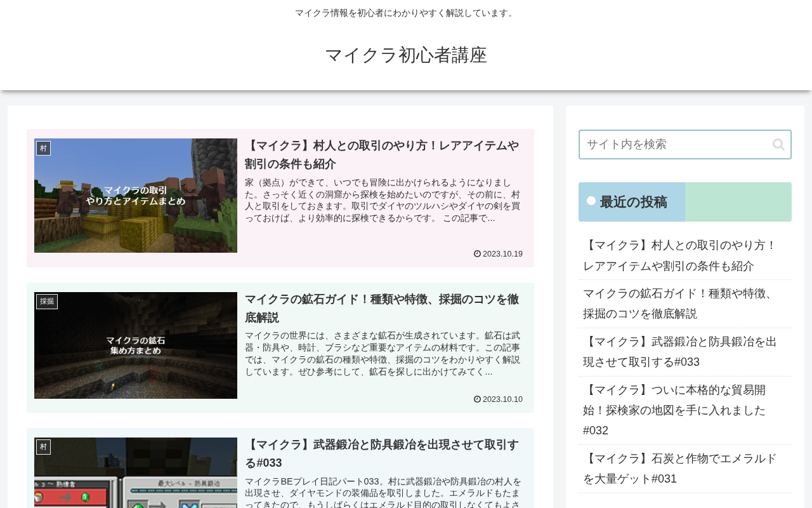This screenshot has height=508, width=812.
Task: Select sidebar recent post #033 link
Action: [x=679, y=352]
